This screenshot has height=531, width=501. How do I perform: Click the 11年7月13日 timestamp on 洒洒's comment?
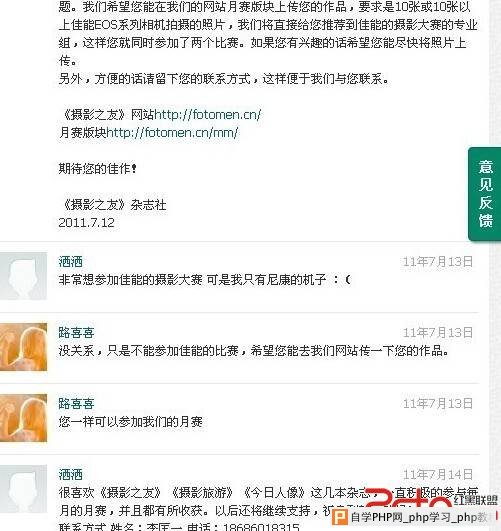point(438,262)
